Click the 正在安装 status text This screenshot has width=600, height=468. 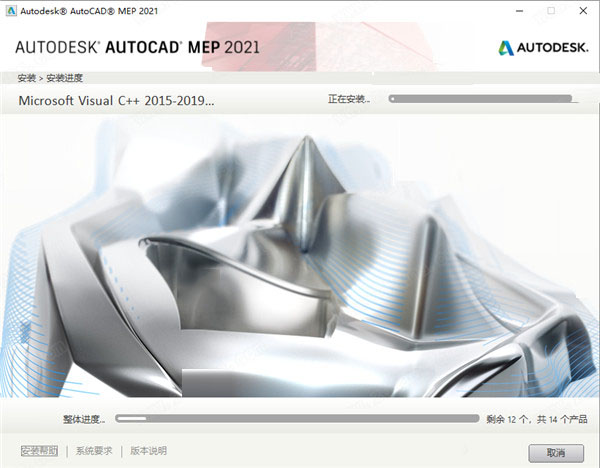pos(348,100)
